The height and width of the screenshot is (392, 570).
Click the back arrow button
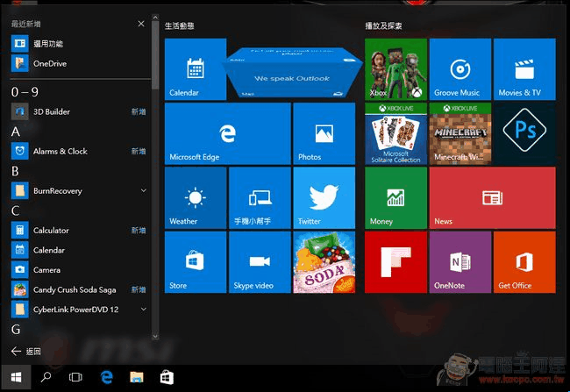point(26,351)
